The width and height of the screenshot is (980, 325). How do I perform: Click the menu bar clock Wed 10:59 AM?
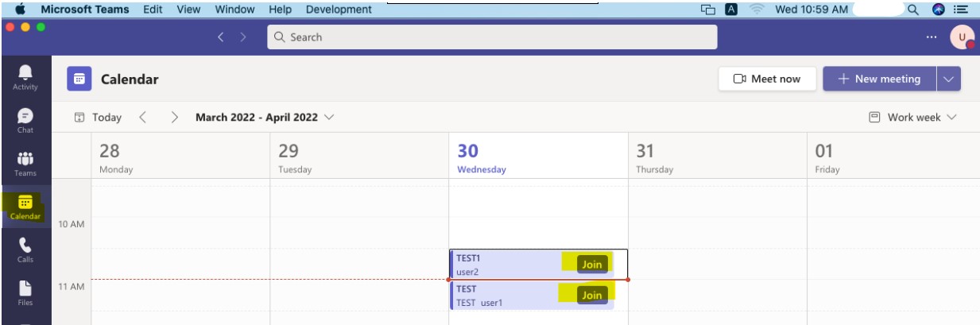[x=812, y=10]
